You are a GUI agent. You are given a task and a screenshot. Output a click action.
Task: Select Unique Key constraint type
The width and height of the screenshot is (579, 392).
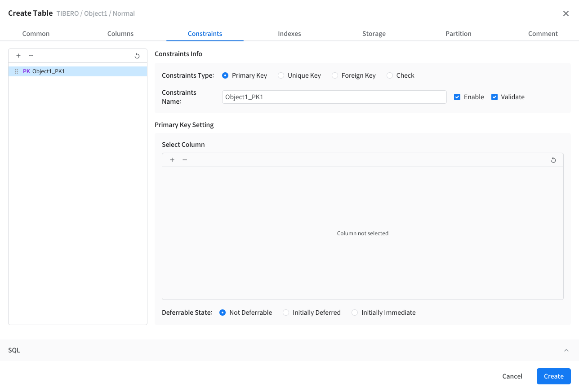coord(281,75)
